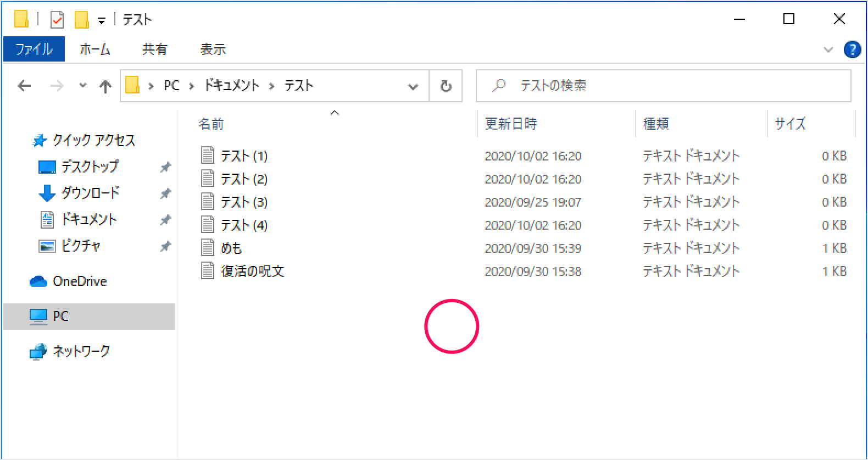The image size is (868, 460).
Task: Click the network icon beside ネットワーク
Action: click(38, 352)
